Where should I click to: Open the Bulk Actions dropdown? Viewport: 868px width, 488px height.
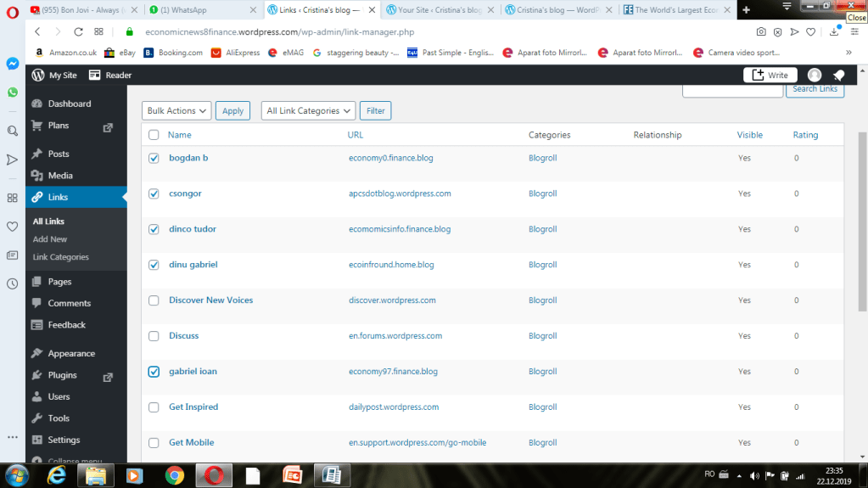point(176,110)
